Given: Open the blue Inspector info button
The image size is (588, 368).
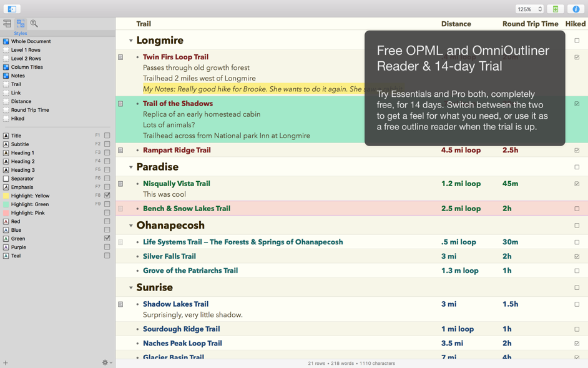Looking at the screenshot, I should pos(576,9).
